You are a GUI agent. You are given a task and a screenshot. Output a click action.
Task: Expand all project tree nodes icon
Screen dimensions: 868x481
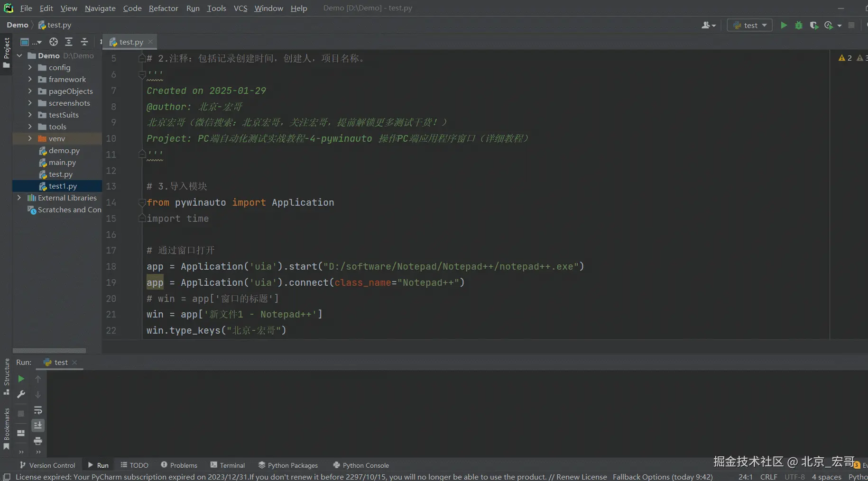69,42
